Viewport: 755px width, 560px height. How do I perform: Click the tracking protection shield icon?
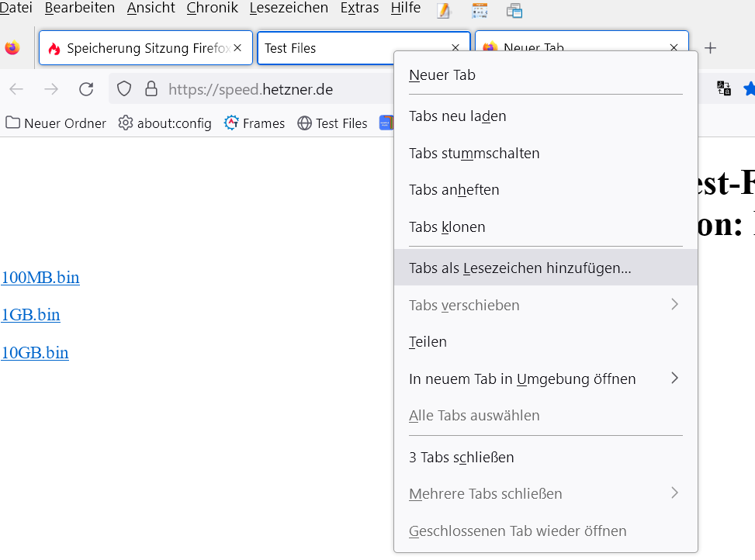pos(124,89)
